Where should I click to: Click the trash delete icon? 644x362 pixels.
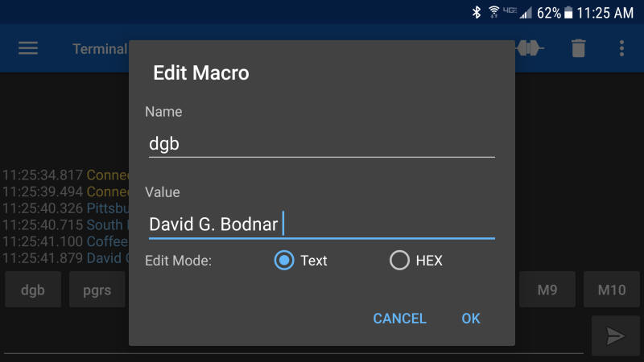(x=578, y=48)
